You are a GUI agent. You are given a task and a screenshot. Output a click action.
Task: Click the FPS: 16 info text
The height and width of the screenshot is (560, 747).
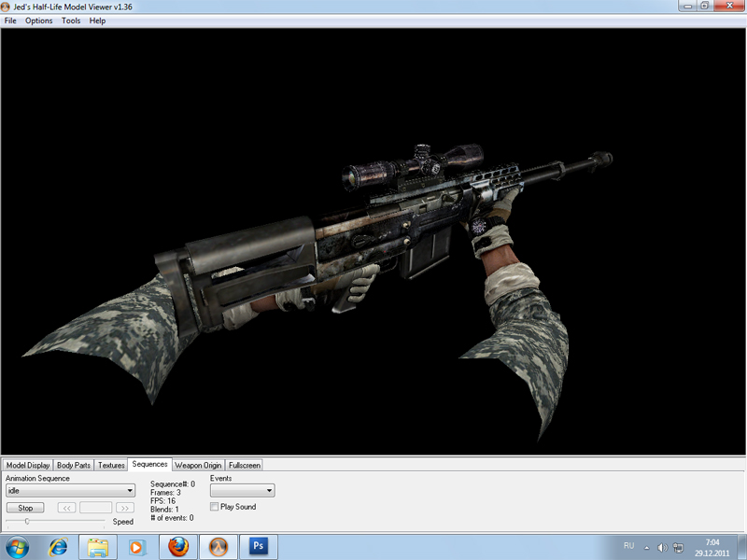[x=162, y=501]
